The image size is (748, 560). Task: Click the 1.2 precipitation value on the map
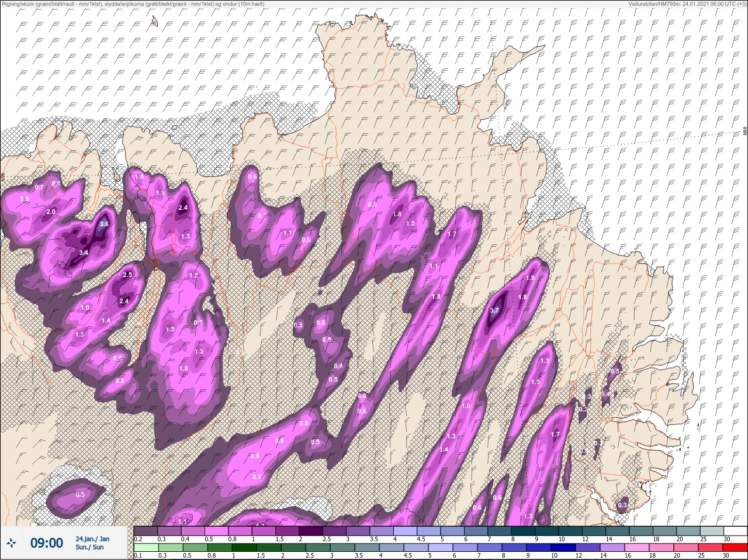pyautogui.click(x=193, y=275)
